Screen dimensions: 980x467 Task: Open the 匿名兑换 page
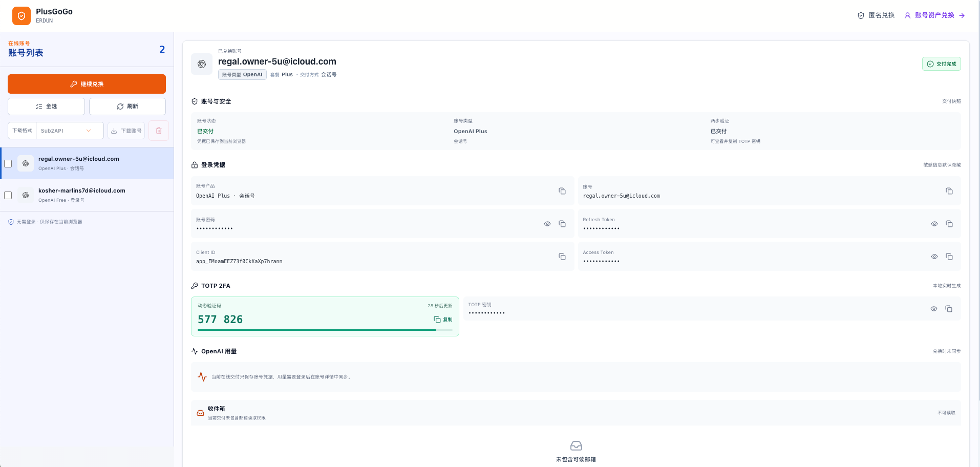coord(876,15)
